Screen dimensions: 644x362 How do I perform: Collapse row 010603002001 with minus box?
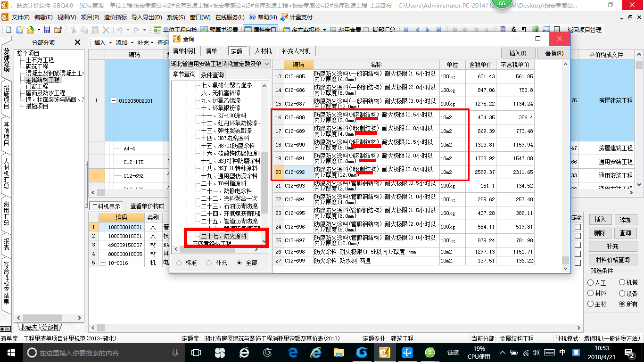click(114, 101)
